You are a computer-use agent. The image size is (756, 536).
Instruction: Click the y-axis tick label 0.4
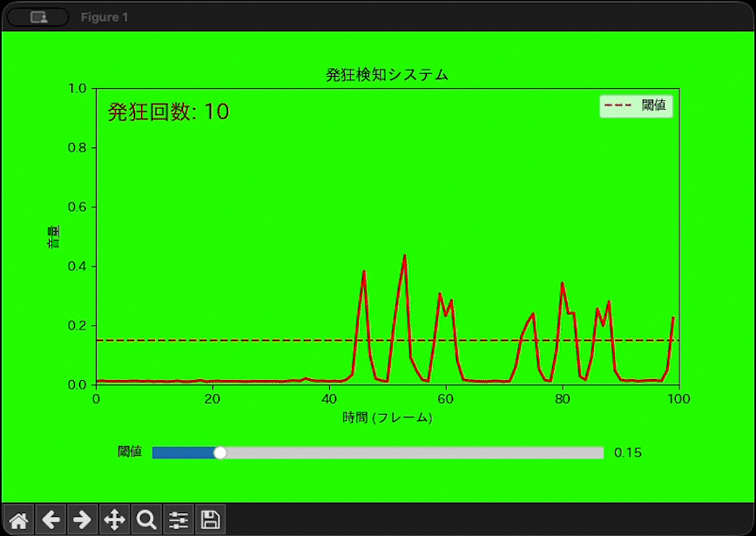click(x=78, y=267)
